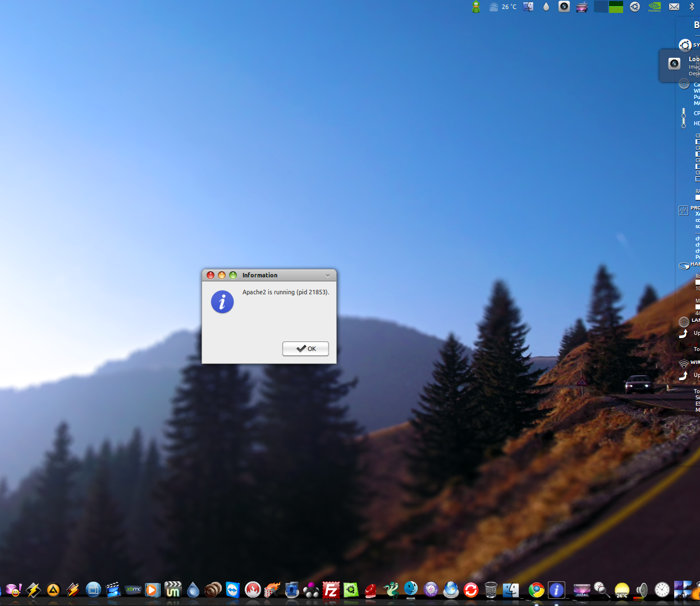Click the Apache2 is running message text
The image size is (700, 606).
tap(286, 292)
